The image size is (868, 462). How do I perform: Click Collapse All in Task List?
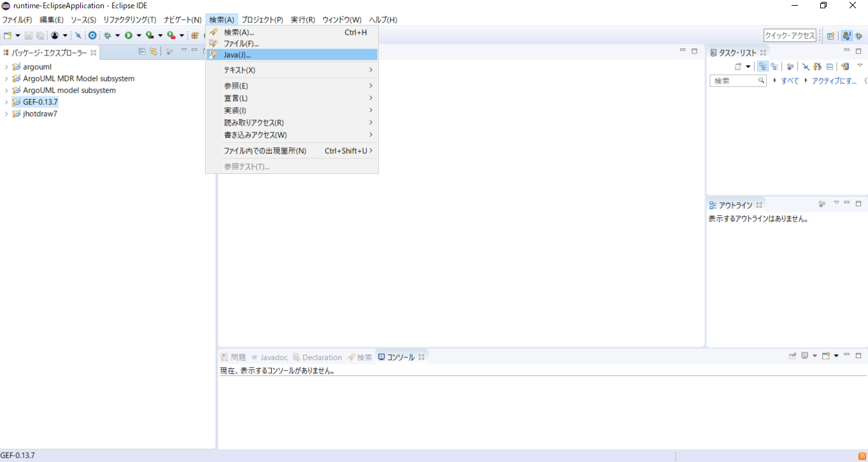[x=830, y=66]
